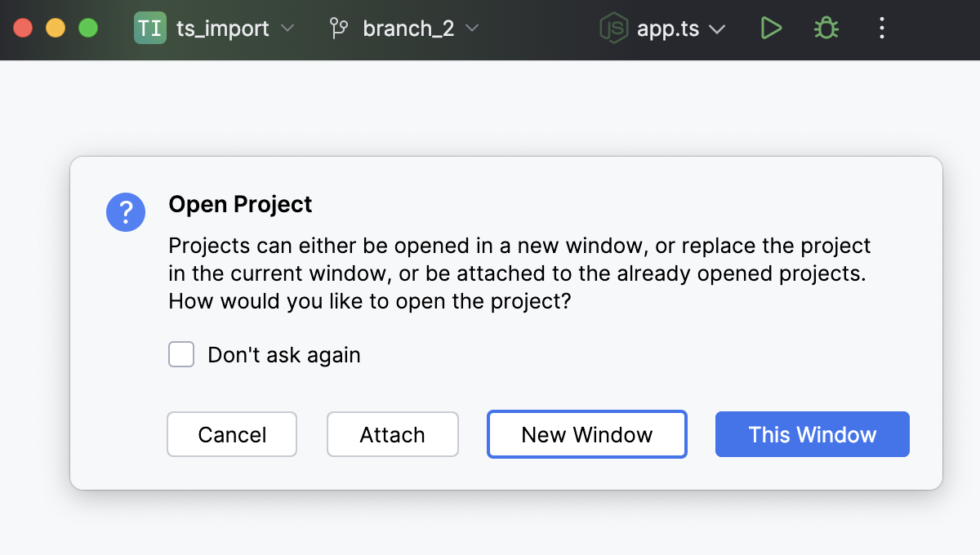Image resolution: width=980 pixels, height=555 pixels.
Task: Open the more actions kebab icon
Action: pyautogui.click(x=881, y=28)
